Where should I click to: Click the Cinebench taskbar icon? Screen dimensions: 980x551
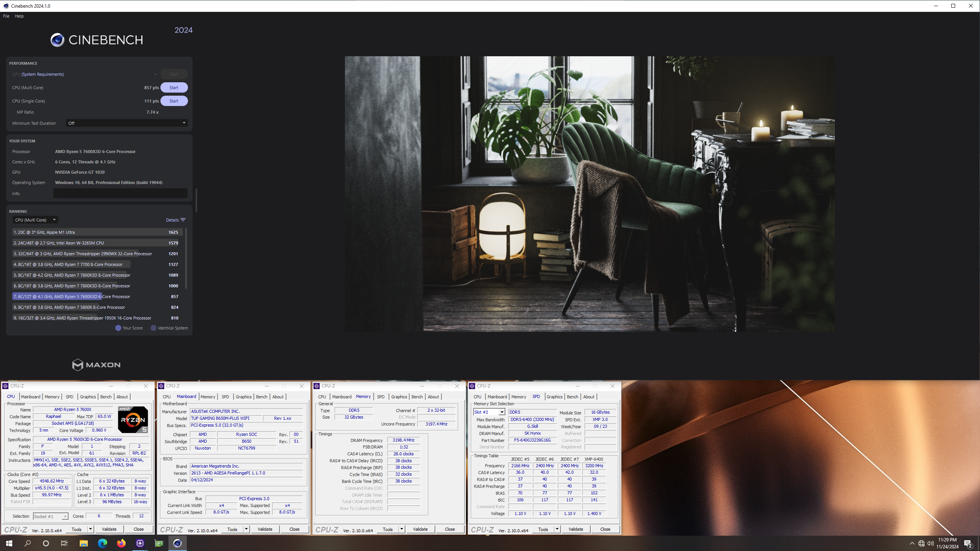pos(177,543)
